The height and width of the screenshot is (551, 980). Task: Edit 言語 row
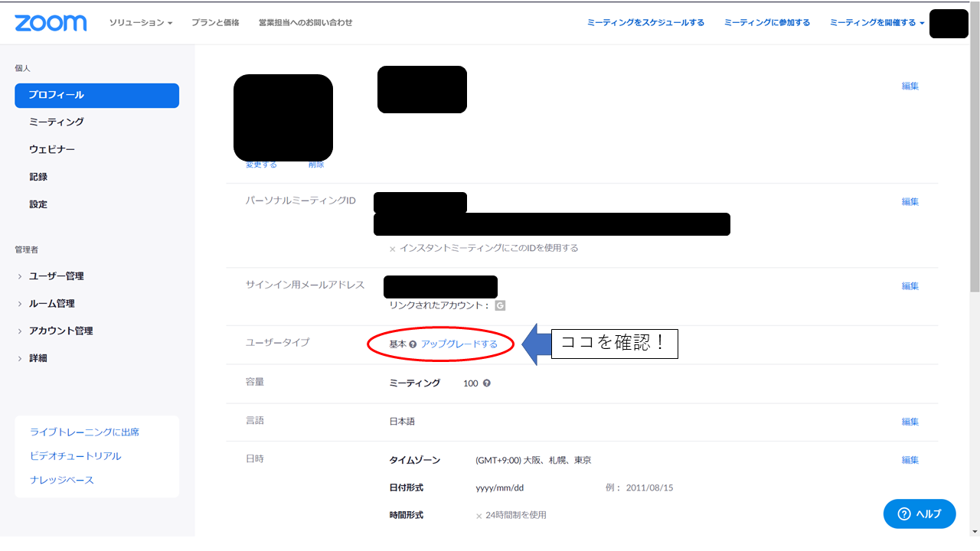[910, 422]
